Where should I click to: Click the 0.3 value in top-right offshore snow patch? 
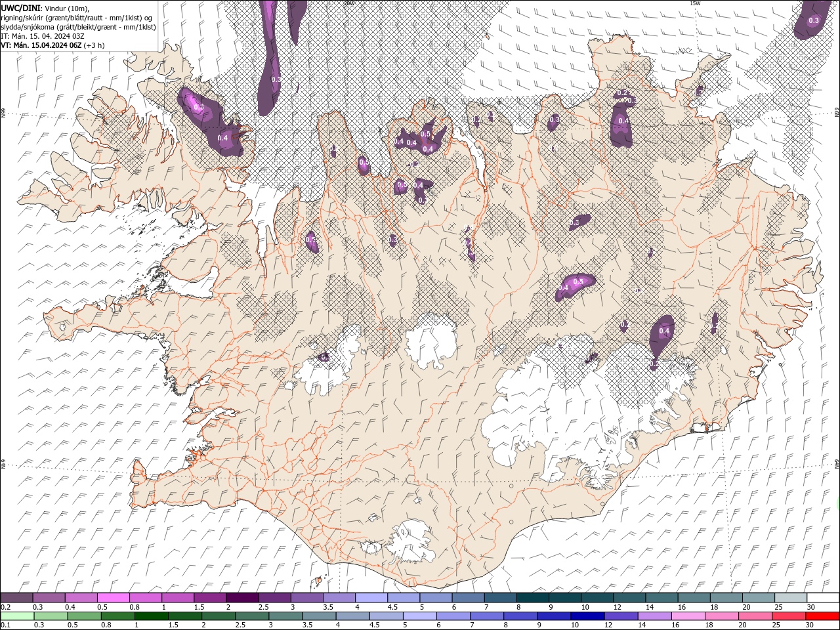[x=814, y=21]
